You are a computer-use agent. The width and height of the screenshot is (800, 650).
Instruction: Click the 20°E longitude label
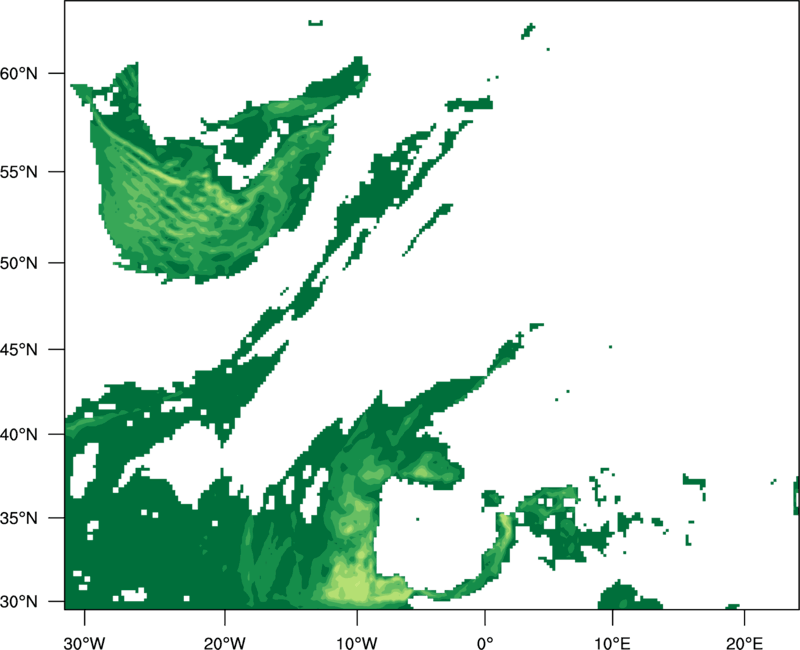pos(744,643)
